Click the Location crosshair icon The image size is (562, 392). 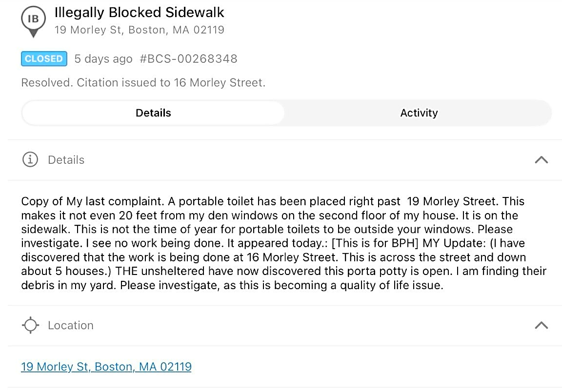click(x=30, y=325)
